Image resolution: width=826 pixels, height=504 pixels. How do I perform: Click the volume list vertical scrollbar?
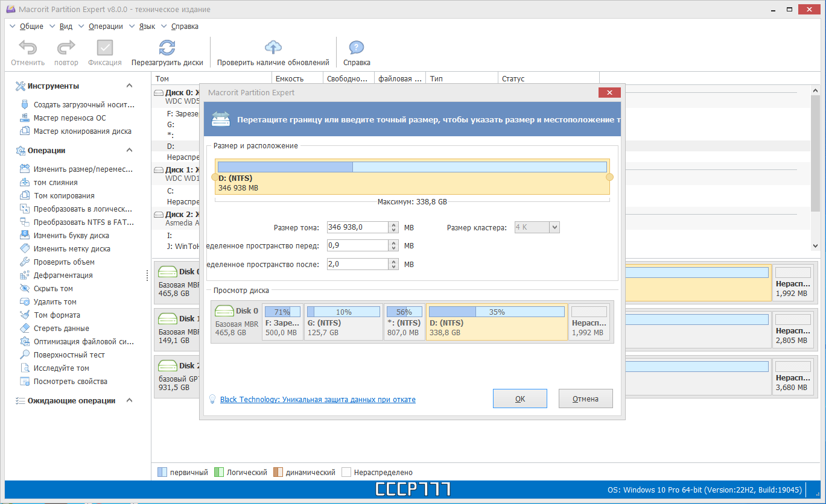tap(816, 168)
